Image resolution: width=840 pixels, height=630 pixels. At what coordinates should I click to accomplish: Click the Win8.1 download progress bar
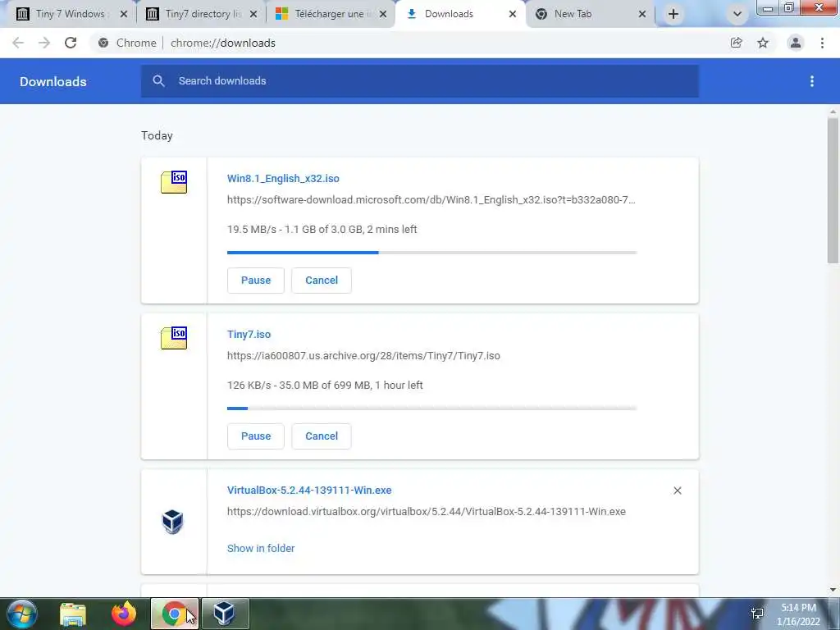(x=431, y=253)
